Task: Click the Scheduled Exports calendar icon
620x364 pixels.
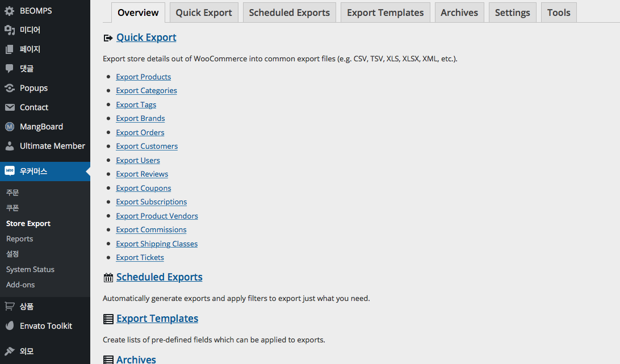Action: tap(108, 278)
